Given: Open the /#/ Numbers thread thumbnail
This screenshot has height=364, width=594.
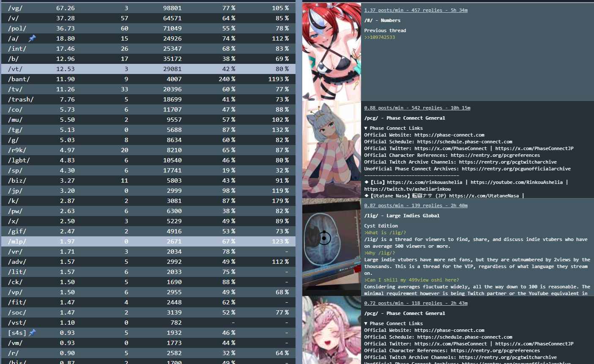Looking at the screenshot, I should [x=331, y=52].
